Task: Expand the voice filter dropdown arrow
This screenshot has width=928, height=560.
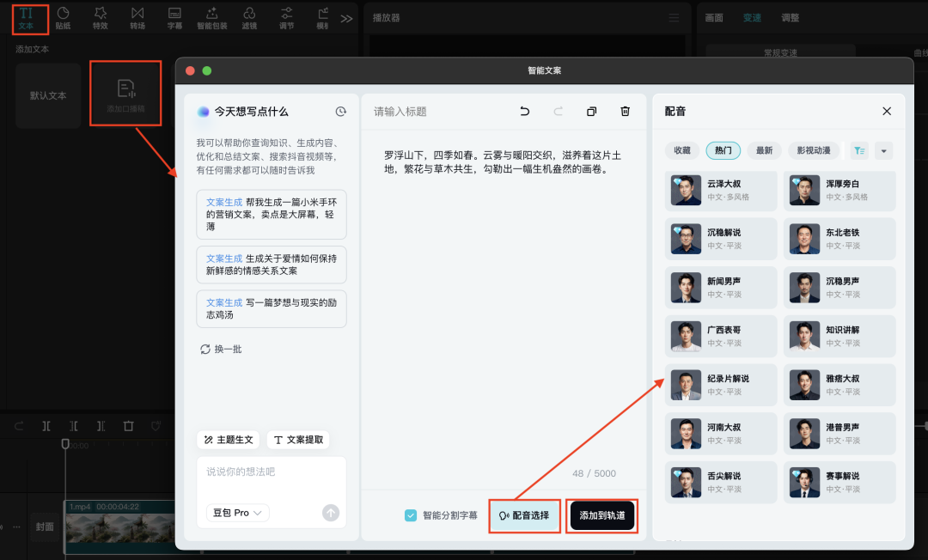Action: (x=883, y=150)
